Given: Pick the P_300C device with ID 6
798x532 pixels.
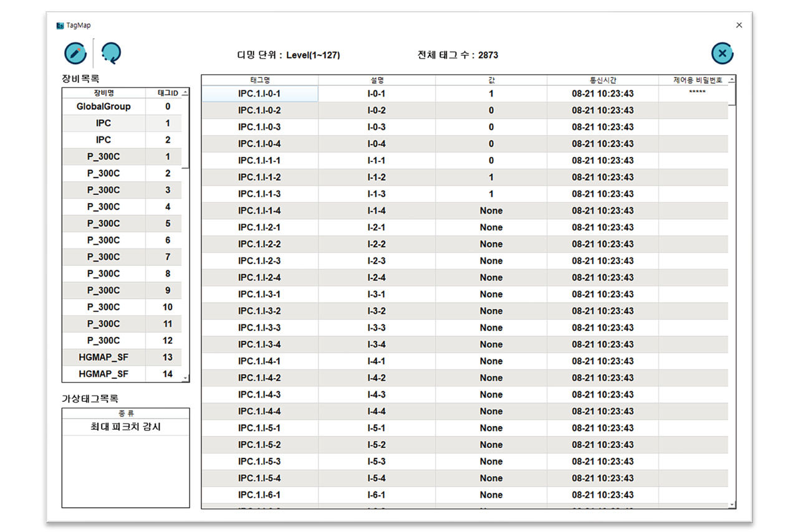Looking at the screenshot, I should click(x=122, y=240).
